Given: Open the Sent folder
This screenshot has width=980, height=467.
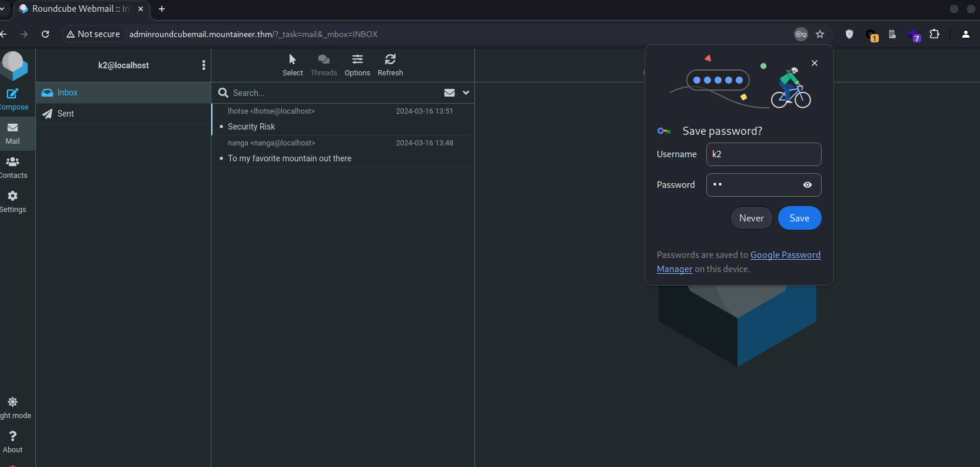Looking at the screenshot, I should (65, 114).
